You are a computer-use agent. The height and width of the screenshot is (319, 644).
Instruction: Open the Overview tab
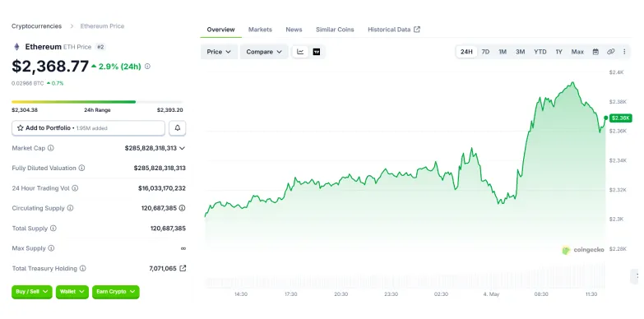(221, 30)
